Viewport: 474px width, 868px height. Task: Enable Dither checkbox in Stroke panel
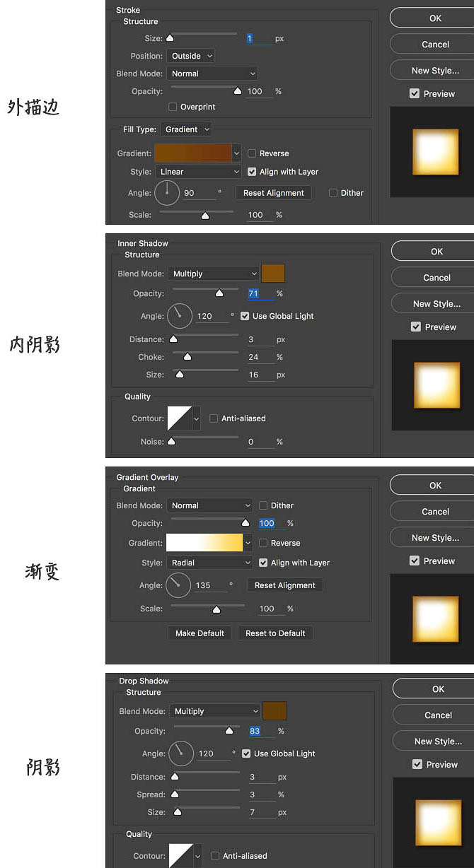tap(333, 193)
